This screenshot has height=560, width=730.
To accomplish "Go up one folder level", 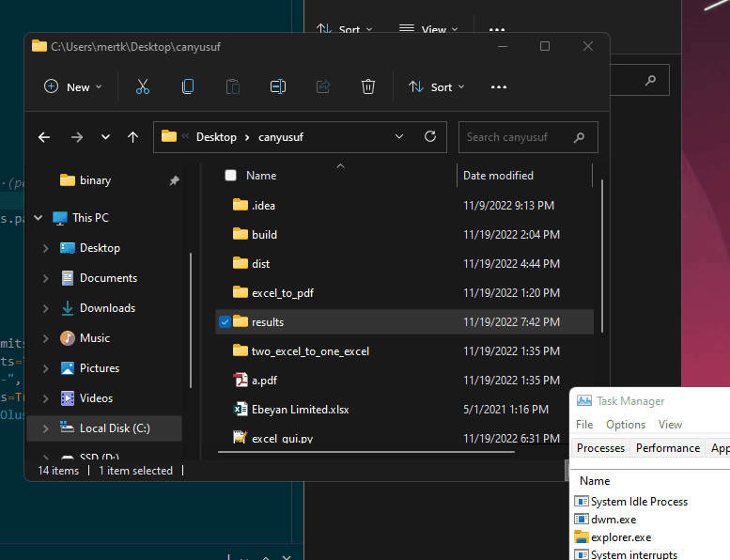I will pos(132,137).
